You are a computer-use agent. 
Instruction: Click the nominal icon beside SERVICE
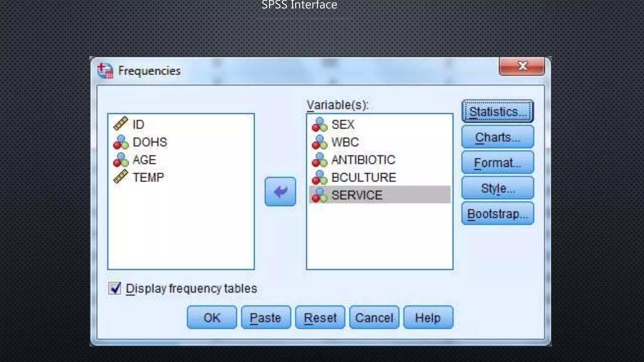point(320,195)
